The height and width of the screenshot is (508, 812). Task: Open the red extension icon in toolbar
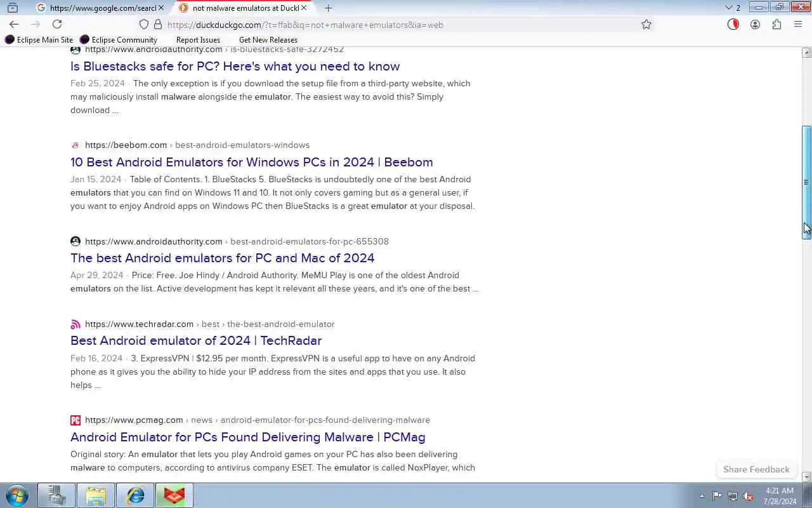click(x=733, y=24)
